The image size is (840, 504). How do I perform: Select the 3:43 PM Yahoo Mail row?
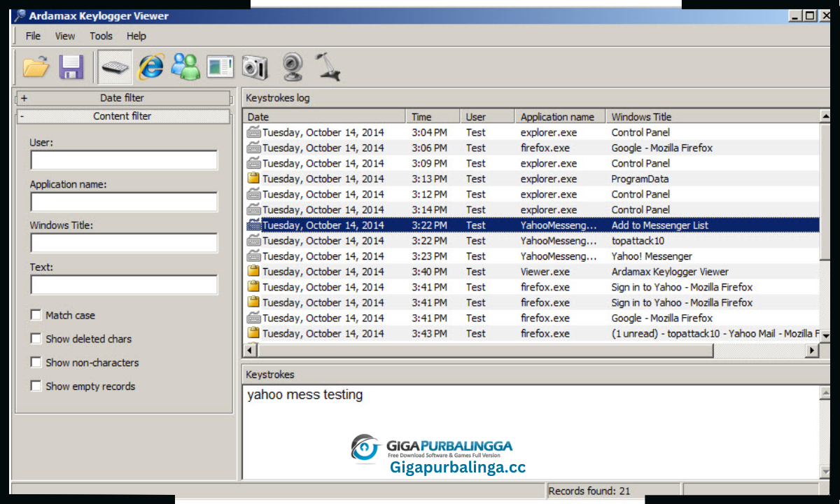[x=532, y=333]
